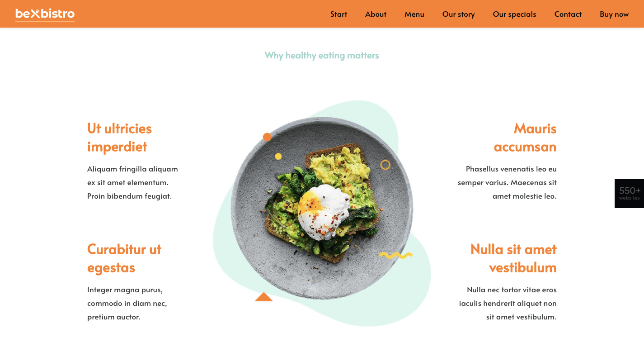This screenshot has height=357, width=644.
Task: Click the small yellow dot
Action: pyautogui.click(x=278, y=157)
